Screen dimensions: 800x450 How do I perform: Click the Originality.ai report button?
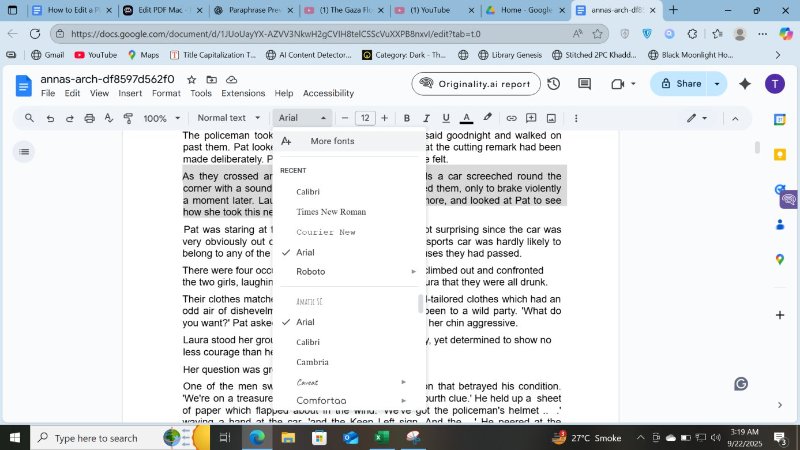pyautogui.click(x=475, y=84)
